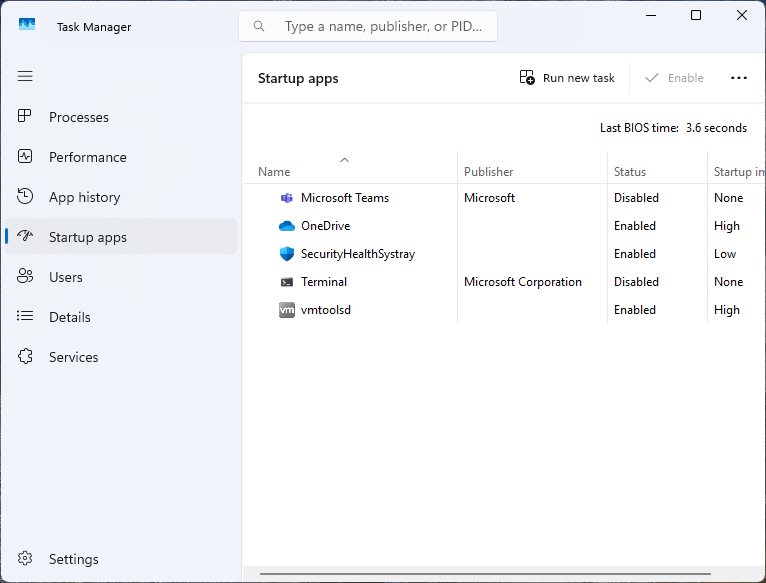Click the Enabled status of OneDrive
The image size is (766, 583).
coord(635,226)
